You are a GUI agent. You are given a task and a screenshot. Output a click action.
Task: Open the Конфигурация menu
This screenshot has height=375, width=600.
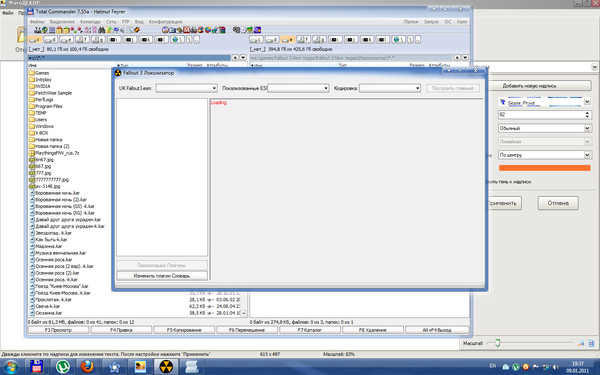pos(166,22)
